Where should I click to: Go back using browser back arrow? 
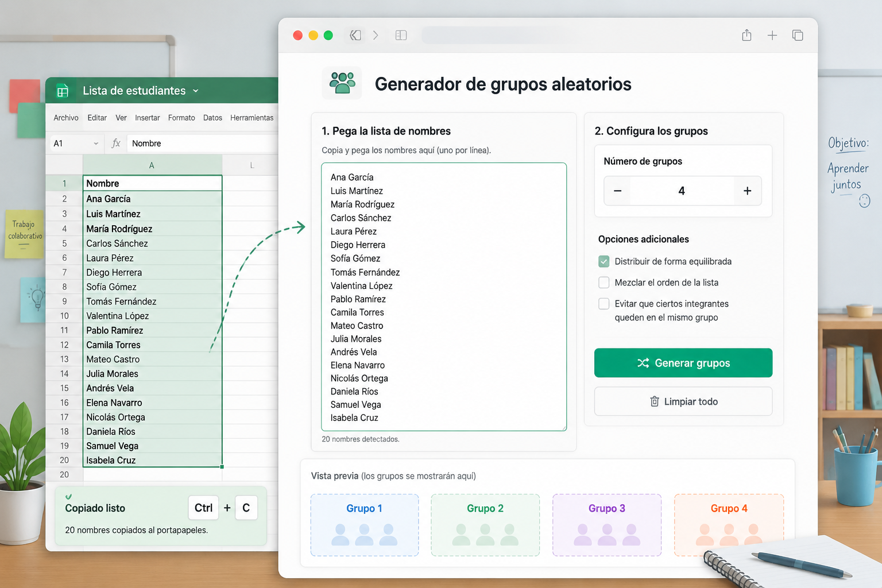click(355, 35)
